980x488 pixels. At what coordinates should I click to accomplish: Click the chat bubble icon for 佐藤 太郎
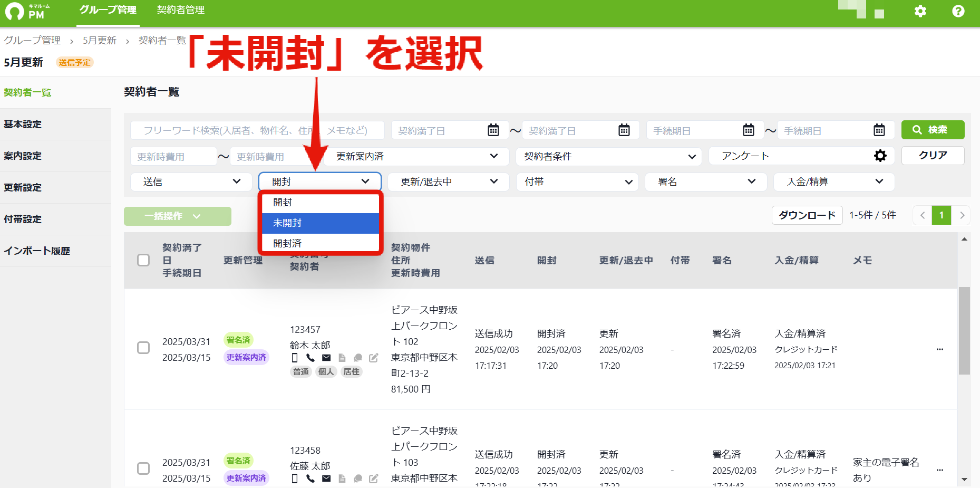coord(358,479)
